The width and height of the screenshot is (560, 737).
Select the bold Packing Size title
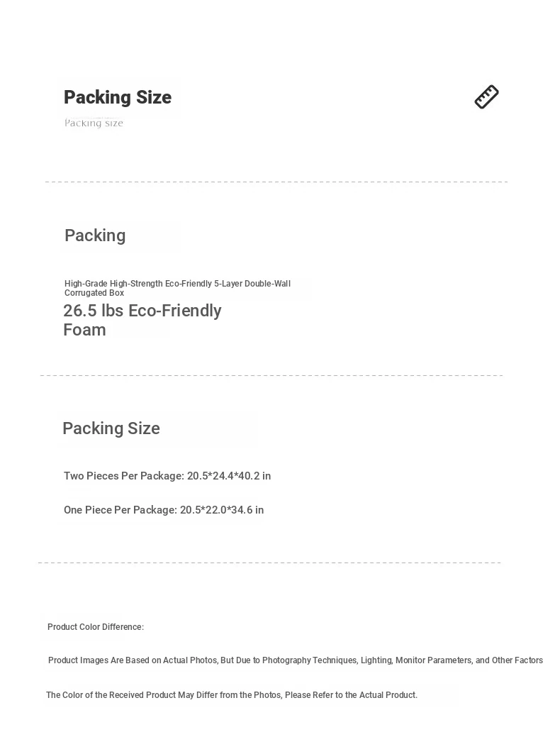click(118, 97)
